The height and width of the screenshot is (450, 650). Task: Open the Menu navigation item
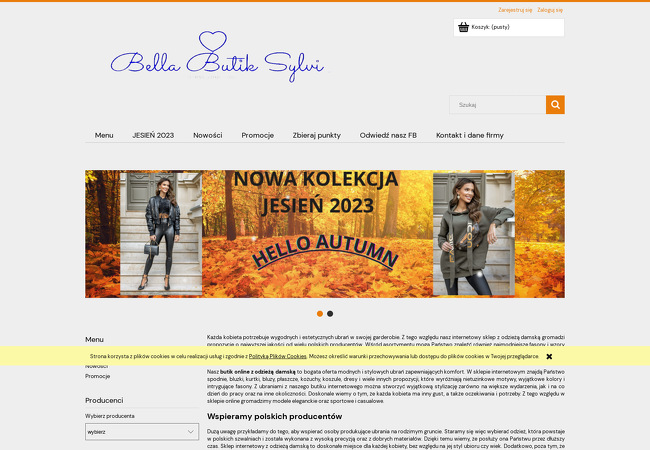[104, 135]
